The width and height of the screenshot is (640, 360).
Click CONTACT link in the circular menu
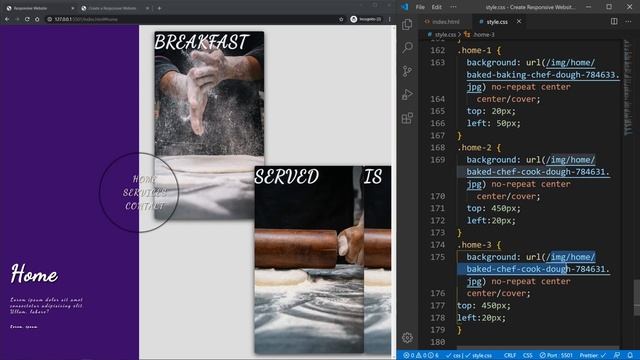pos(145,206)
